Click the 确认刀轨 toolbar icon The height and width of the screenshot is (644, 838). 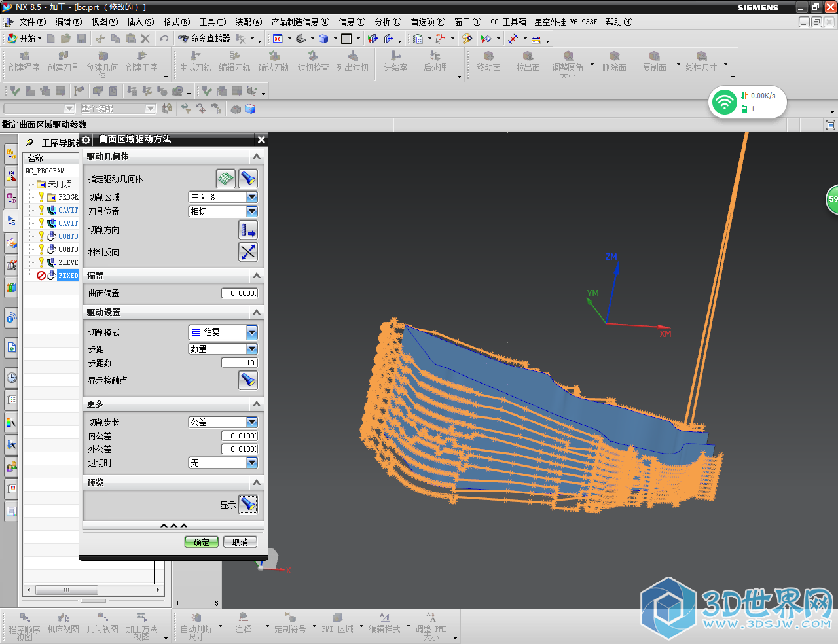pos(274,62)
